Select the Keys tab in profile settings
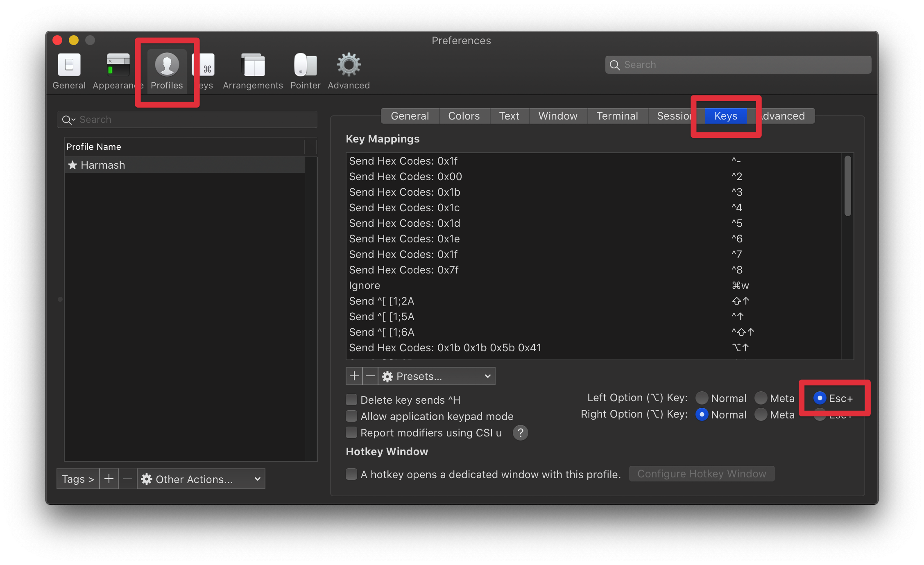Screen dimensions: 924x565 click(x=725, y=116)
